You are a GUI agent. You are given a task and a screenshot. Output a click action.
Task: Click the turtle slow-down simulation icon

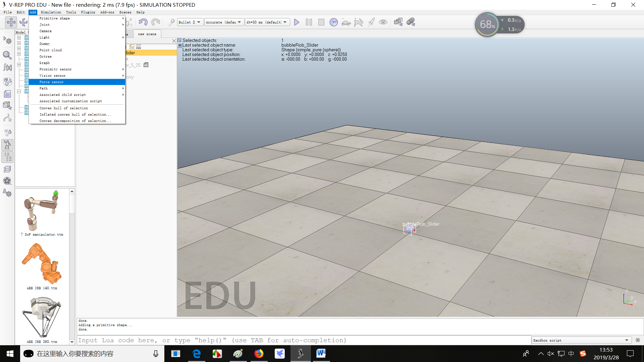tap(346, 22)
